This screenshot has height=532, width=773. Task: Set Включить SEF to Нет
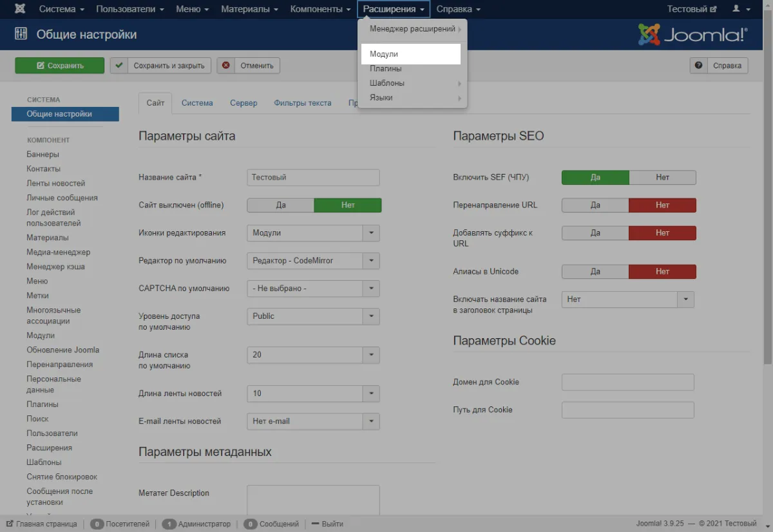coord(663,178)
